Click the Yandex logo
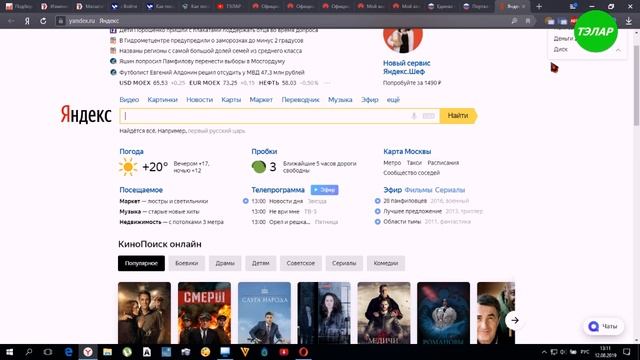Image resolution: width=640 pixels, height=360 pixels. [x=86, y=115]
